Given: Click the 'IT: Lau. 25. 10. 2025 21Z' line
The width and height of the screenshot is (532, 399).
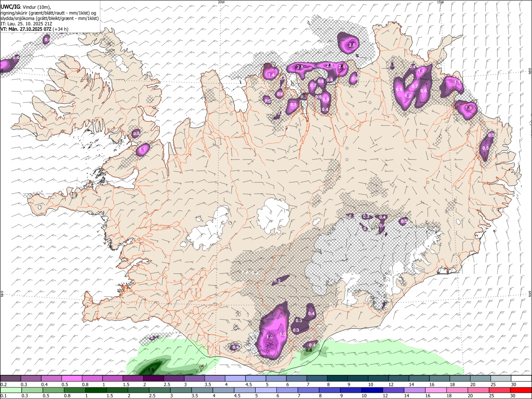Looking at the screenshot, I should point(26,24).
